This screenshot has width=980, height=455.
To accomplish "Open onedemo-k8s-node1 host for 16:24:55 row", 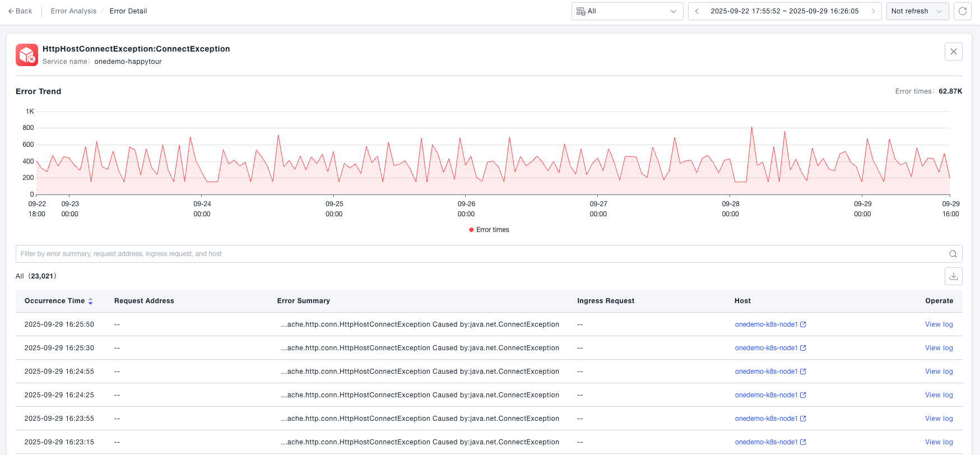I will tap(766, 372).
